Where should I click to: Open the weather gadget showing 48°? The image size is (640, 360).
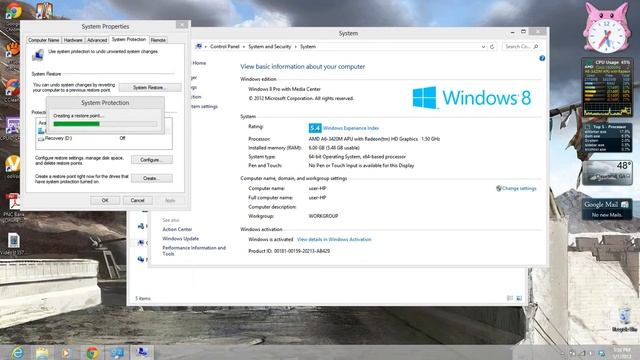coord(607,173)
